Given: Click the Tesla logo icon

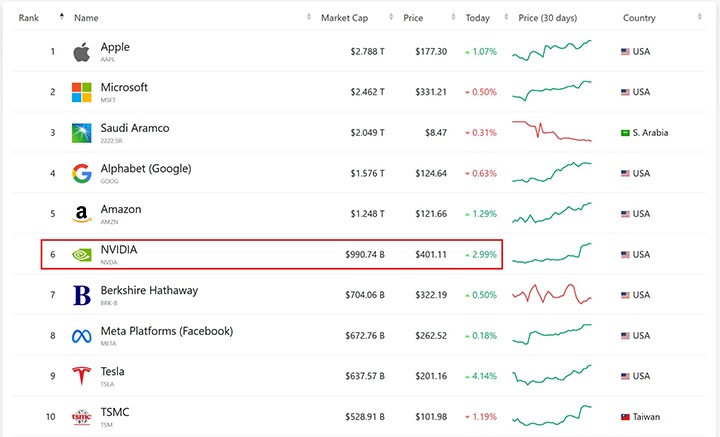Looking at the screenshot, I should click(81, 377).
